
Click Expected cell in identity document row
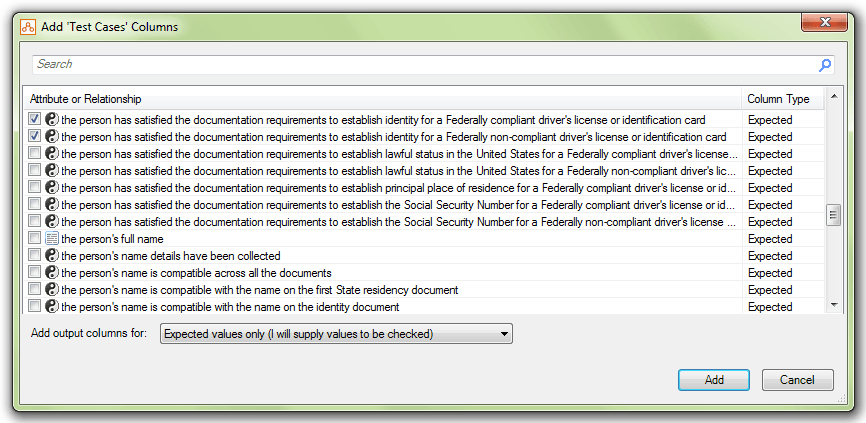(770, 307)
